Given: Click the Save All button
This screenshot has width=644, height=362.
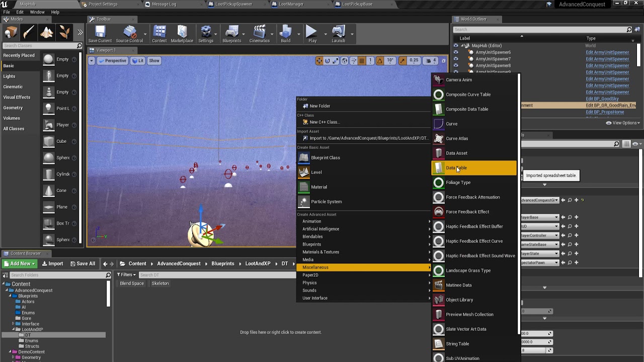Looking at the screenshot, I should [x=82, y=263].
